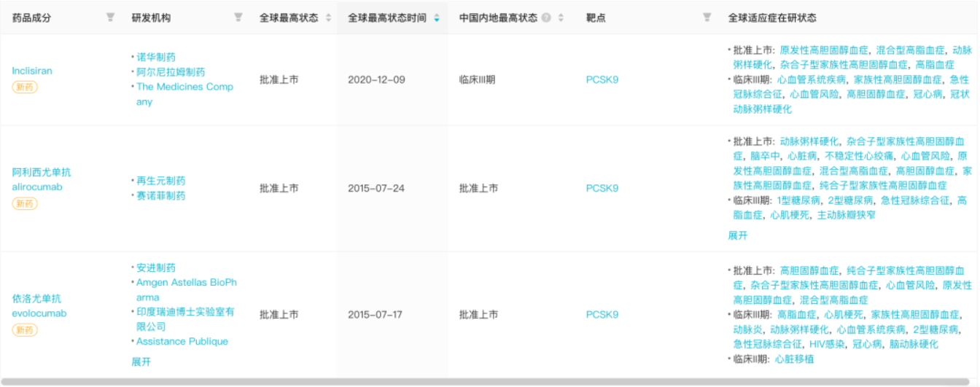Click 诺华制药 organization link

pyautogui.click(x=155, y=57)
